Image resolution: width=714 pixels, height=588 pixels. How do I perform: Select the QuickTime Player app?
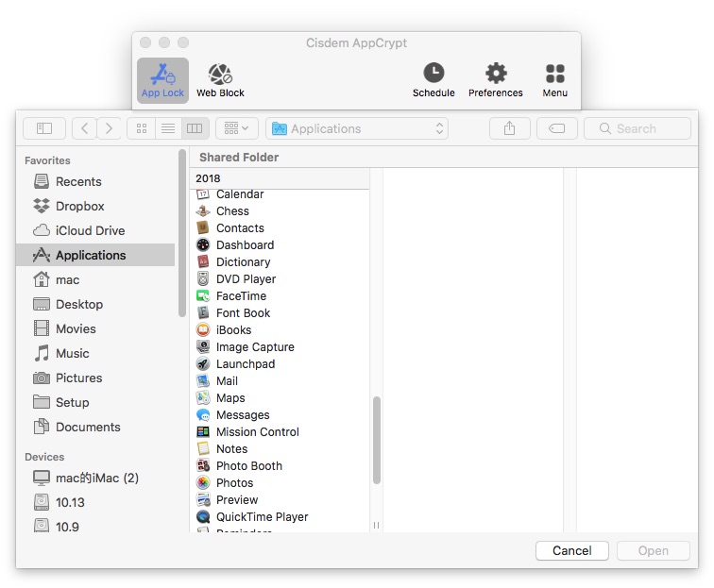pos(280,517)
